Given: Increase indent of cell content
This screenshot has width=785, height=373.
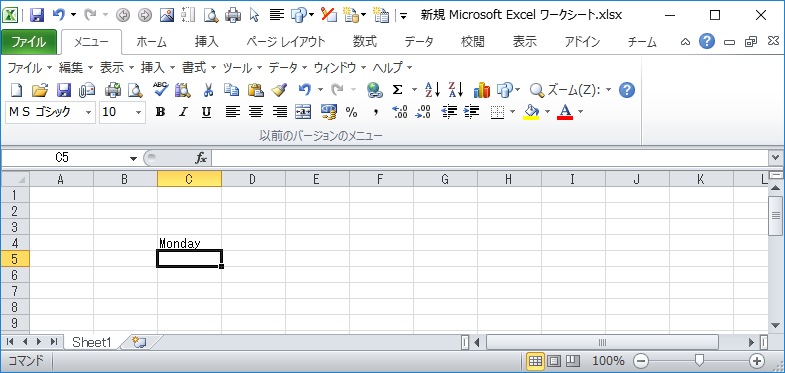Looking at the screenshot, I should [472, 112].
